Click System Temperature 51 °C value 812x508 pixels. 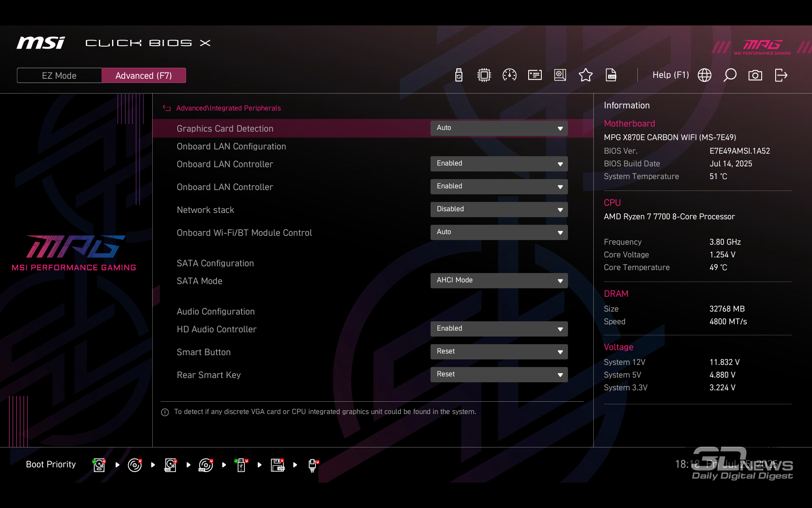718,177
